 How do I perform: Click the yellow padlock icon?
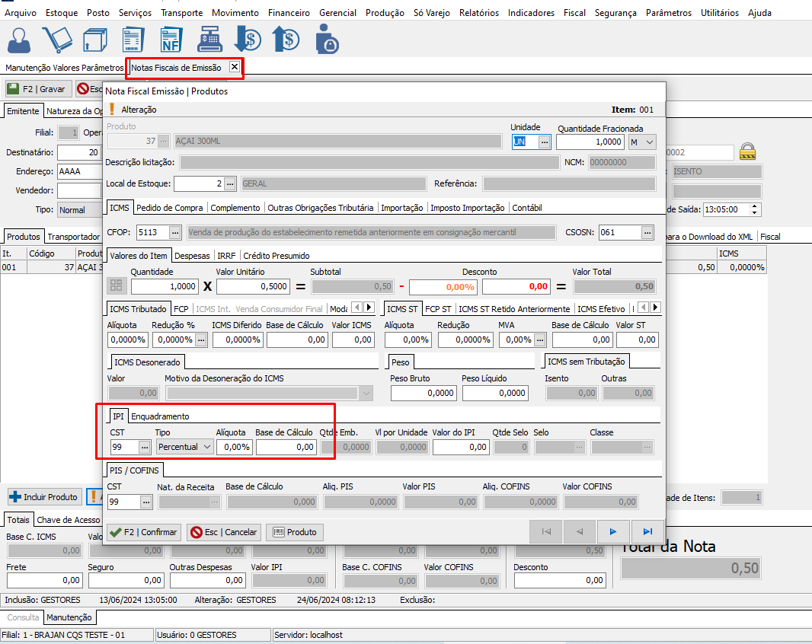coord(748,151)
